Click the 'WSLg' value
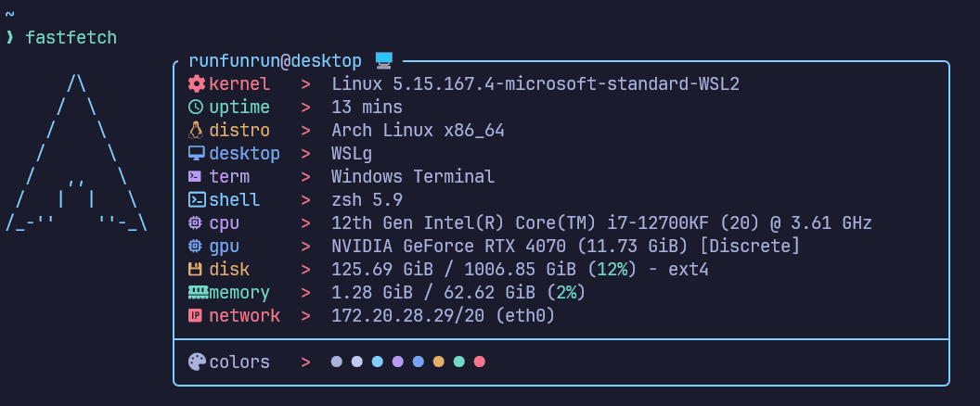Screen dimensions: 980x406 (x=352, y=154)
